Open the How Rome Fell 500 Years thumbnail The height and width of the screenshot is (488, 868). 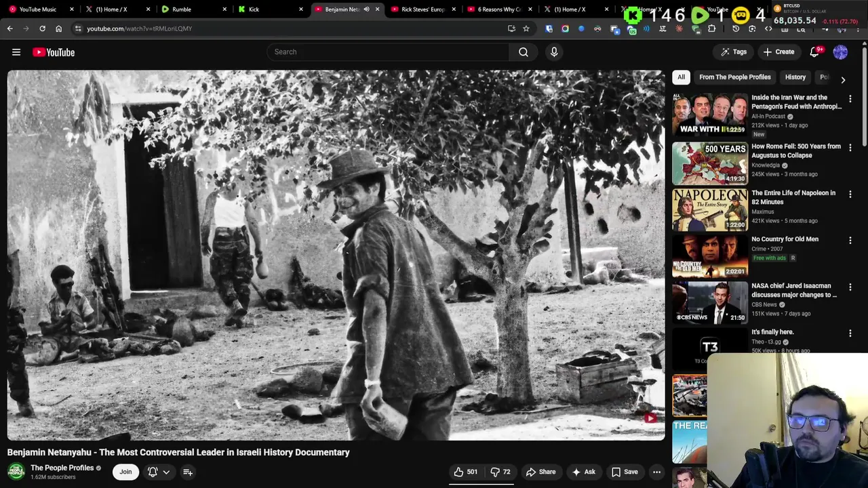coord(710,163)
